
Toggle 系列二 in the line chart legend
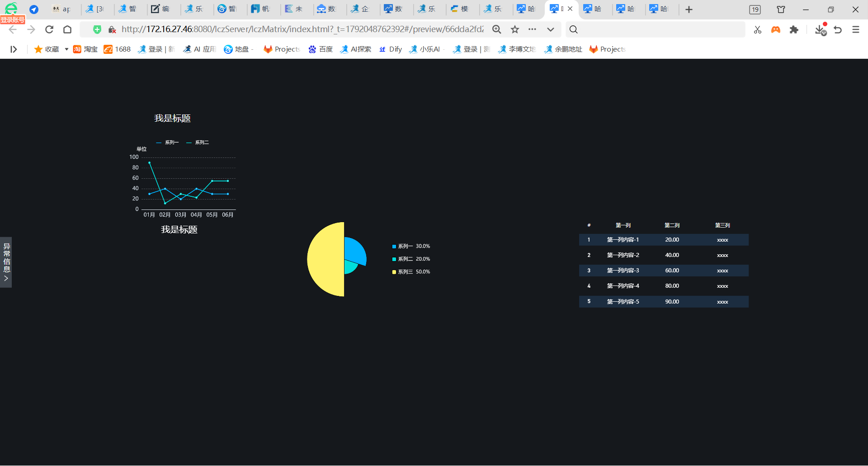(x=198, y=143)
